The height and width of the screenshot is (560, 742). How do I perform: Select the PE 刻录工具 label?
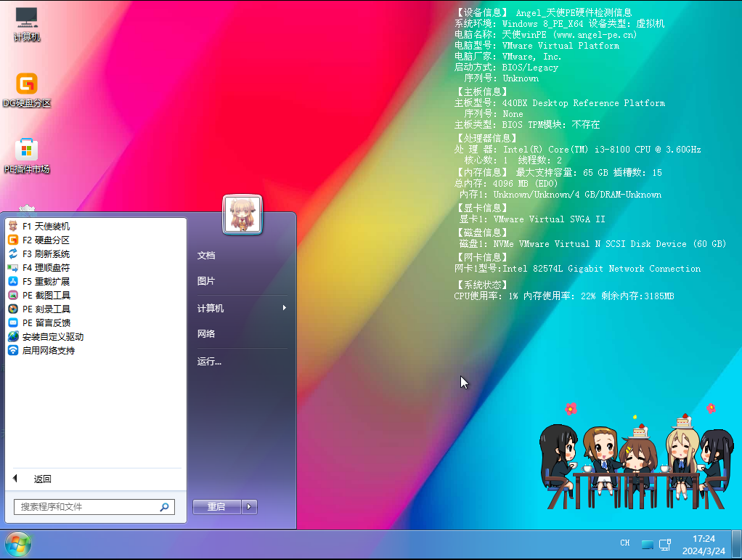[x=46, y=309]
